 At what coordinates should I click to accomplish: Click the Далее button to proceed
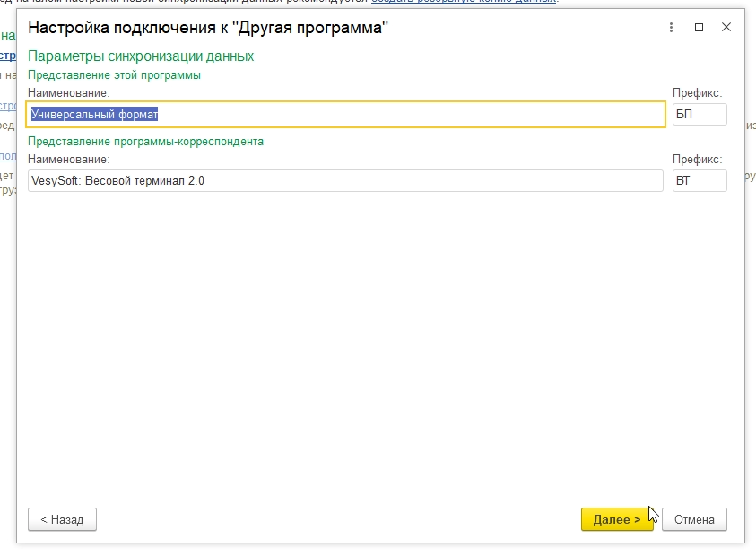(617, 519)
